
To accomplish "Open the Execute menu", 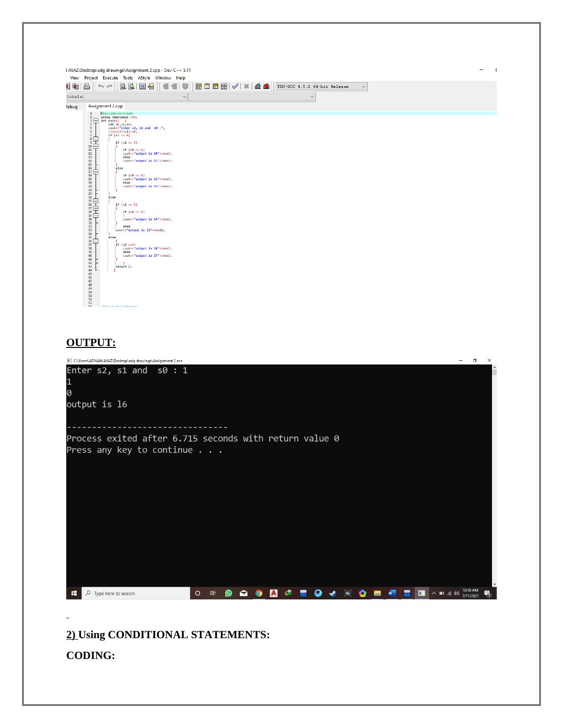I will (110, 78).
